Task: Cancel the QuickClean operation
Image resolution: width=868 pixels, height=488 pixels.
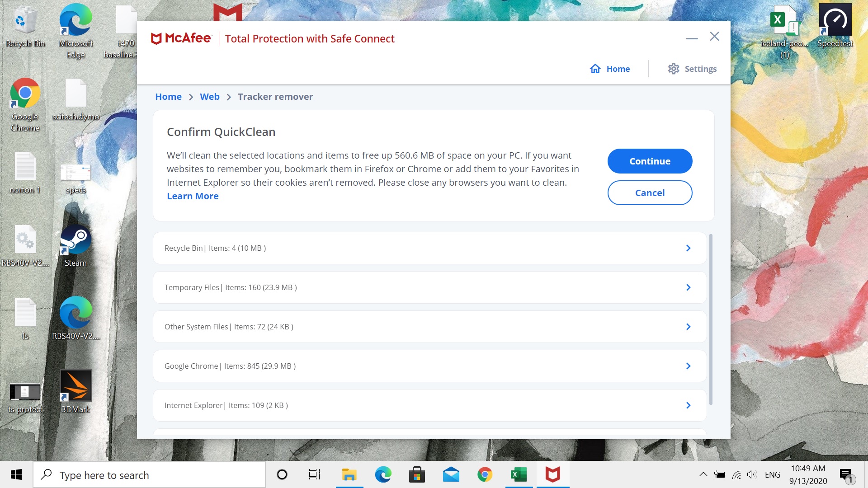Action: (x=650, y=192)
